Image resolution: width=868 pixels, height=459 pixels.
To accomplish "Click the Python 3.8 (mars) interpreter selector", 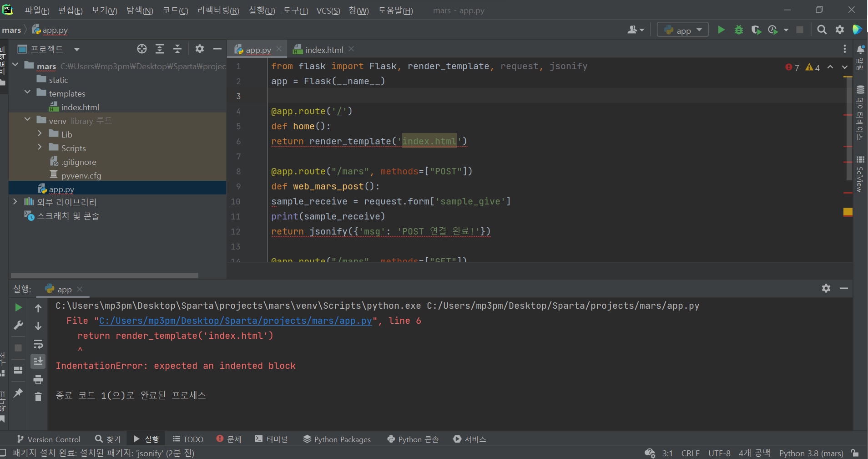I will (811, 453).
